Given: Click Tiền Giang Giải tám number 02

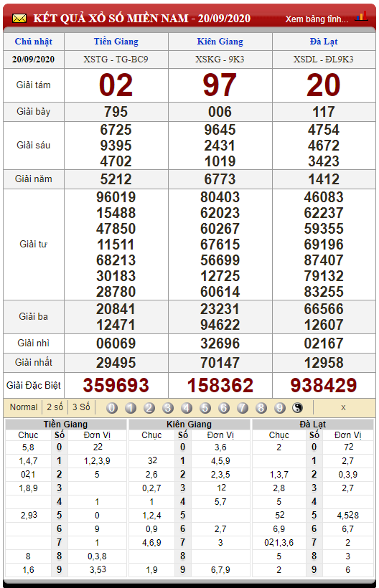Looking at the screenshot, I should 116,85.
